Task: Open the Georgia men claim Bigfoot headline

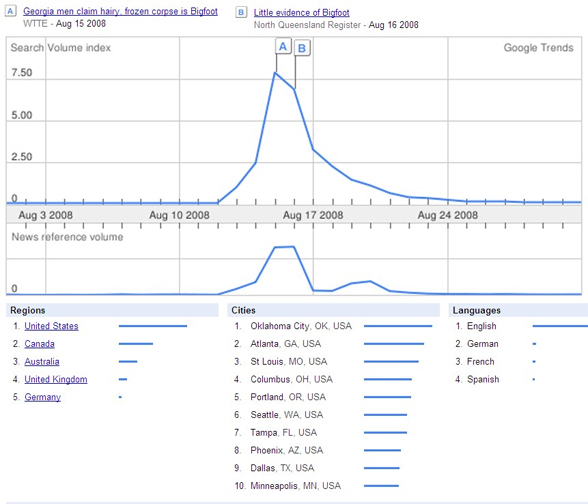Action: (x=120, y=11)
